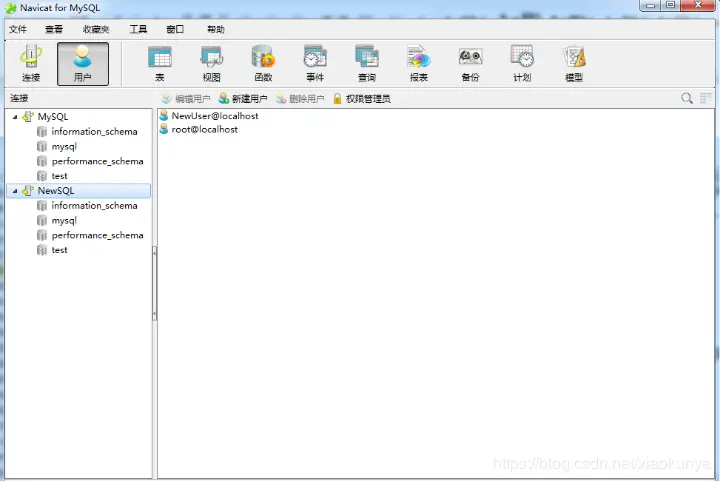Click 删除用户 (Delete User) button
Viewport: 720px width, 482px height.
[300, 99]
